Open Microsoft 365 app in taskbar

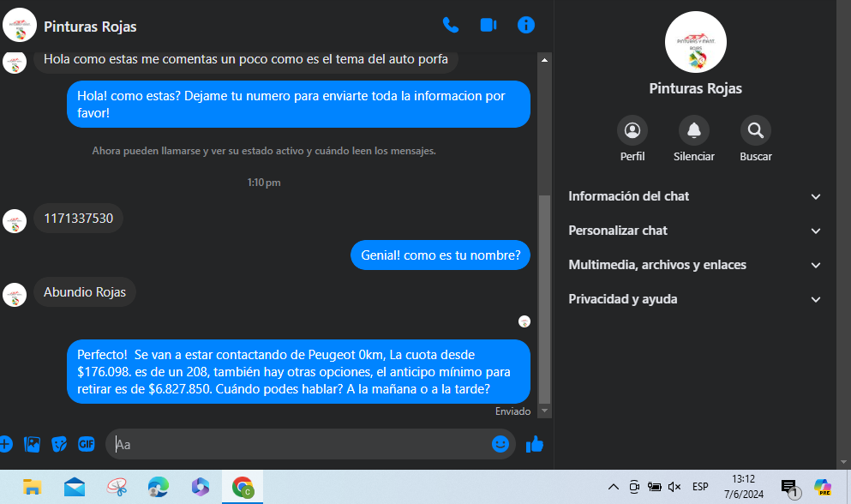pos(201,487)
